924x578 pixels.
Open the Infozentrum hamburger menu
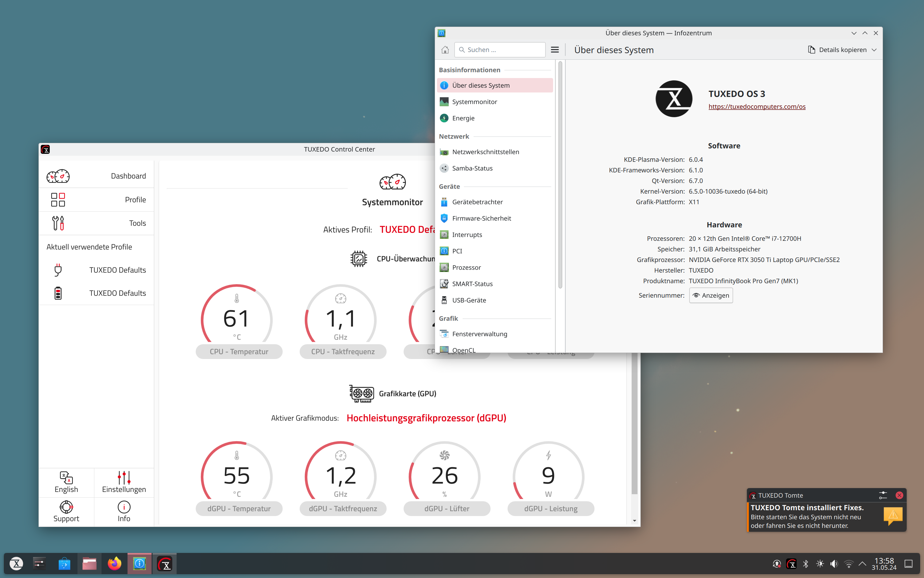coord(555,50)
